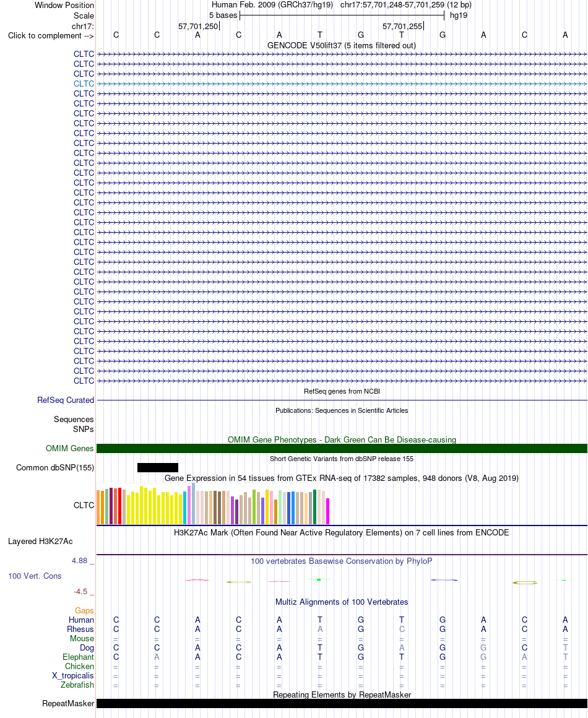Click 'Repeating Elements by RepeatMasker' title
588x718 pixels.
click(342, 695)
